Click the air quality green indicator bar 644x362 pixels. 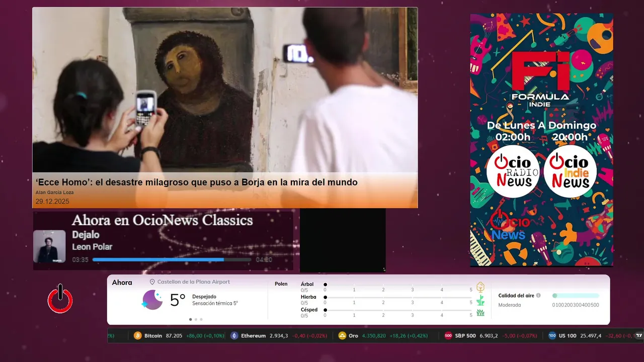click(576, 296)
